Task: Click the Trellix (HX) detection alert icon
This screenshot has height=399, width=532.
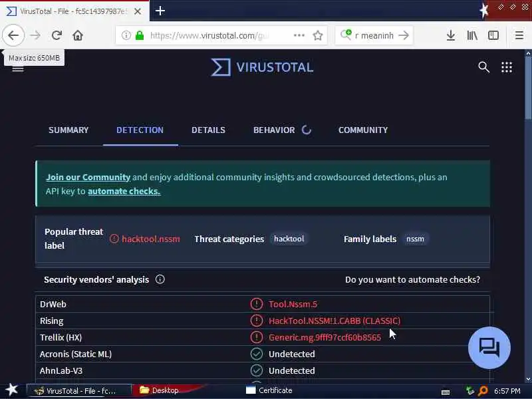Action: [x=257, y=337]
